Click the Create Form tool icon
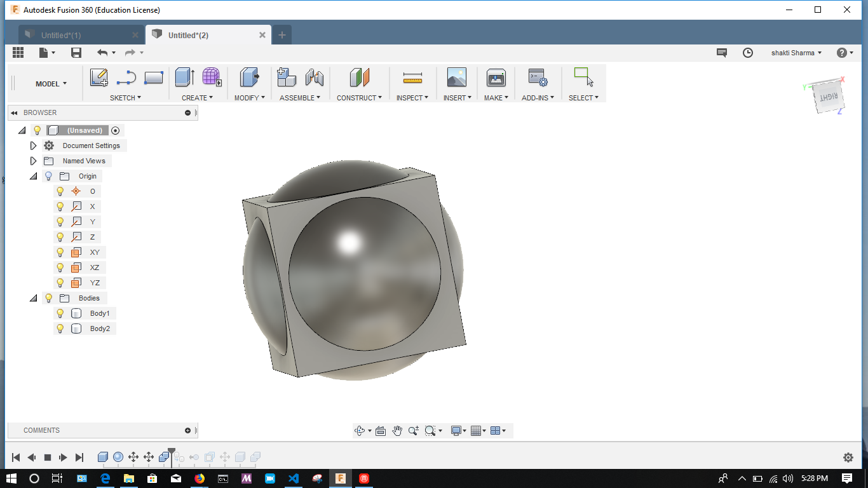 coord(212,78)
